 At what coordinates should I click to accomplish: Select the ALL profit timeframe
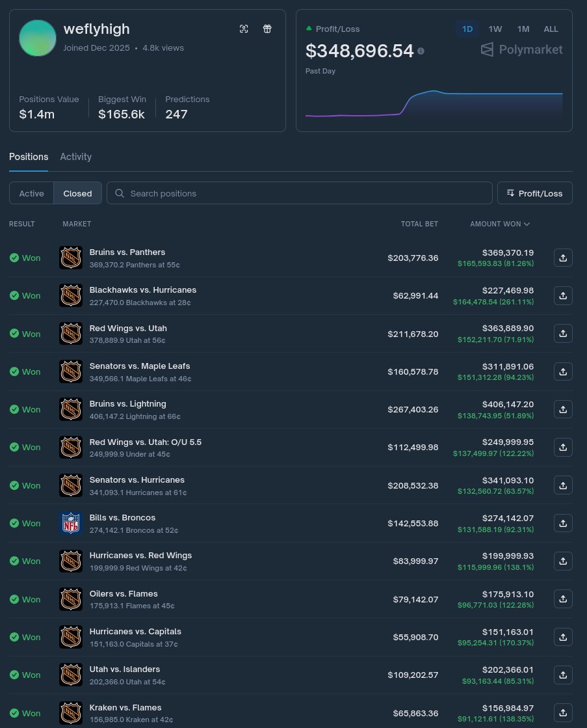[551, 29]
